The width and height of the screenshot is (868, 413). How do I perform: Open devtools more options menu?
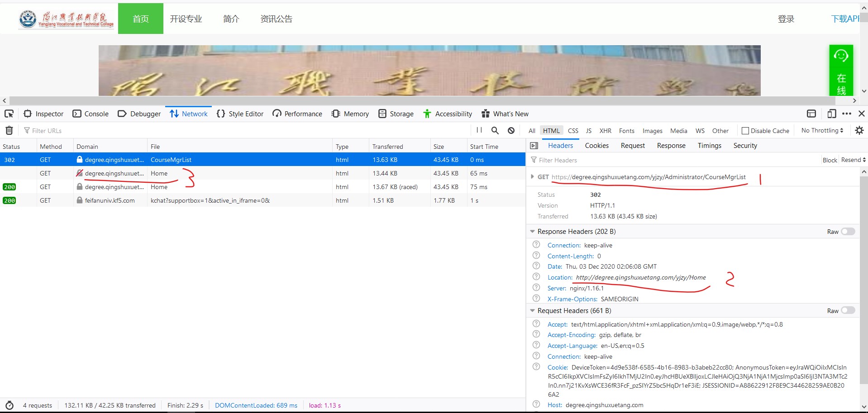pos(847,114)
